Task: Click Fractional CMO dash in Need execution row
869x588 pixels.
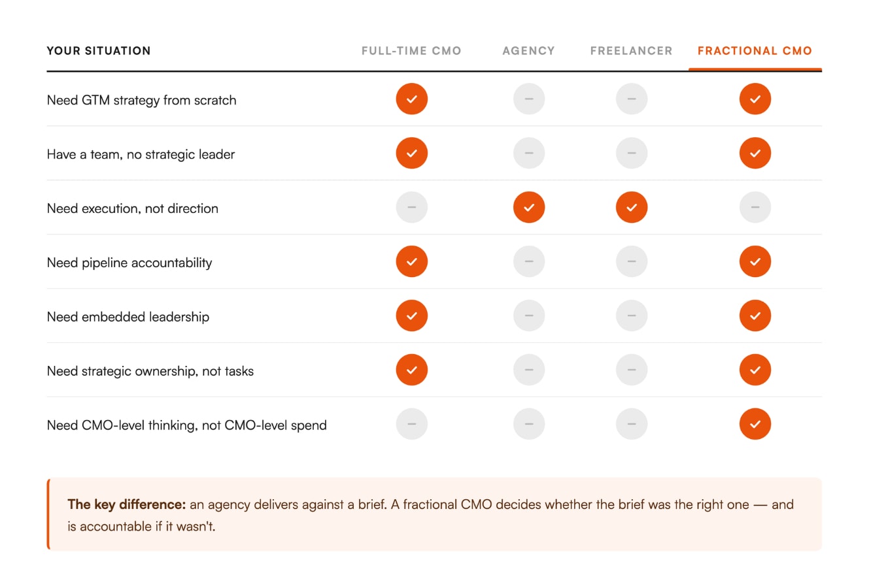Action: pos(755,208)
